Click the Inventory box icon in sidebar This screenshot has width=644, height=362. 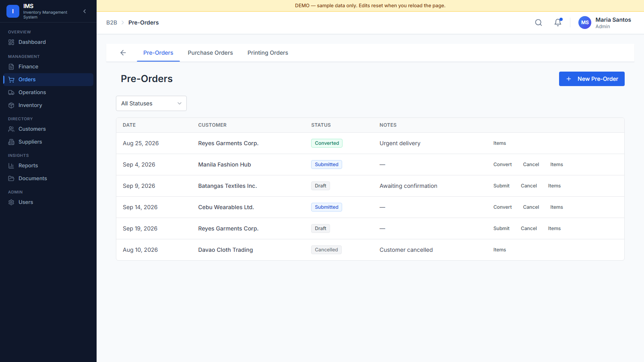click(x=11, y=105)
